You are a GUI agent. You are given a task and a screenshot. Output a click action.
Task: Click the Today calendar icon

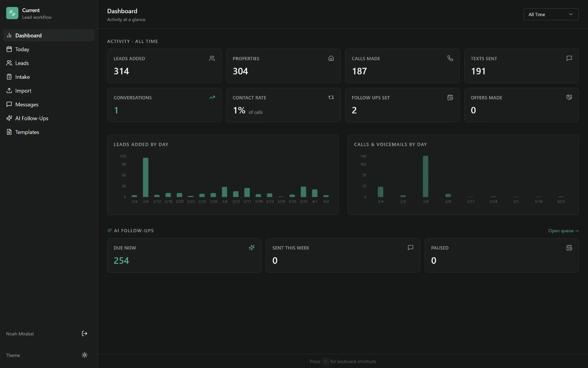pyautogui.click(x=9, y=49)
